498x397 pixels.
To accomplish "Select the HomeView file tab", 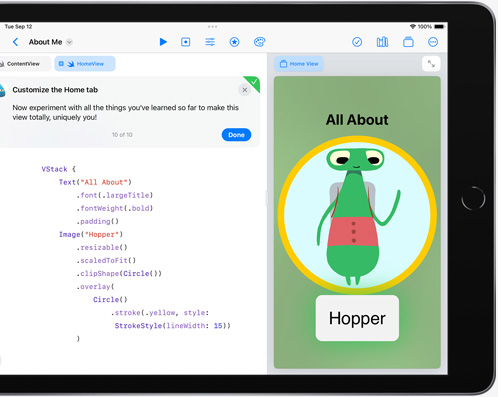I will [x=85, y=64].
